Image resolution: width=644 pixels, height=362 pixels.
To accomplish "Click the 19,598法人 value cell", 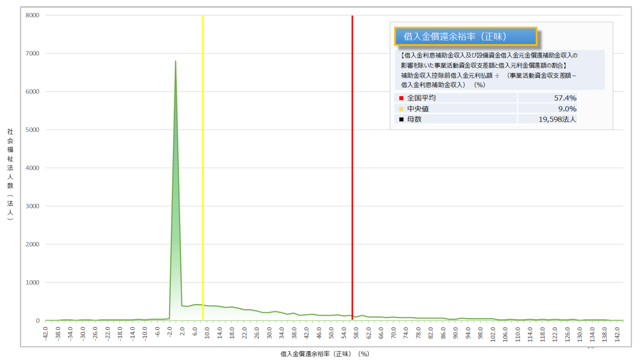I will pos(557,119).
